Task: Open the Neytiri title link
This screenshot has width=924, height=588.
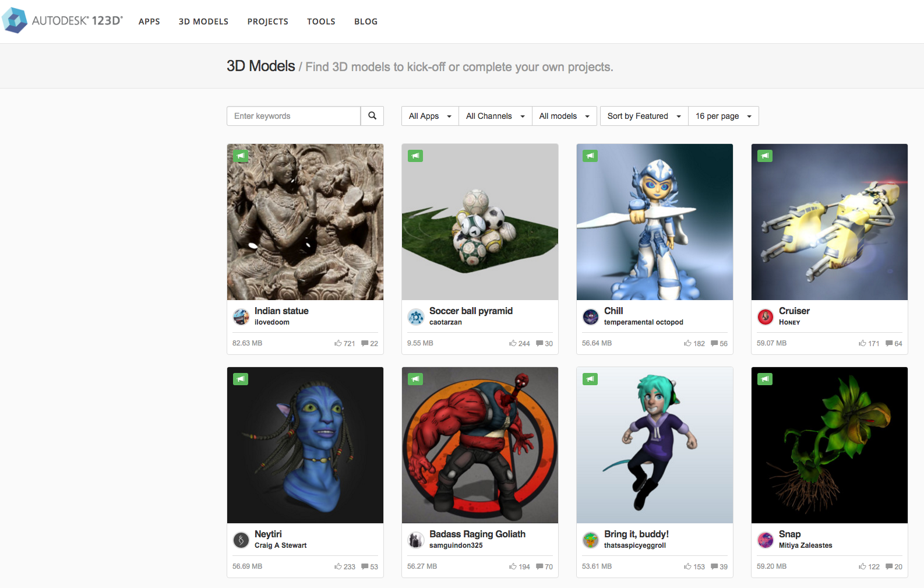Action: (268, 534)
